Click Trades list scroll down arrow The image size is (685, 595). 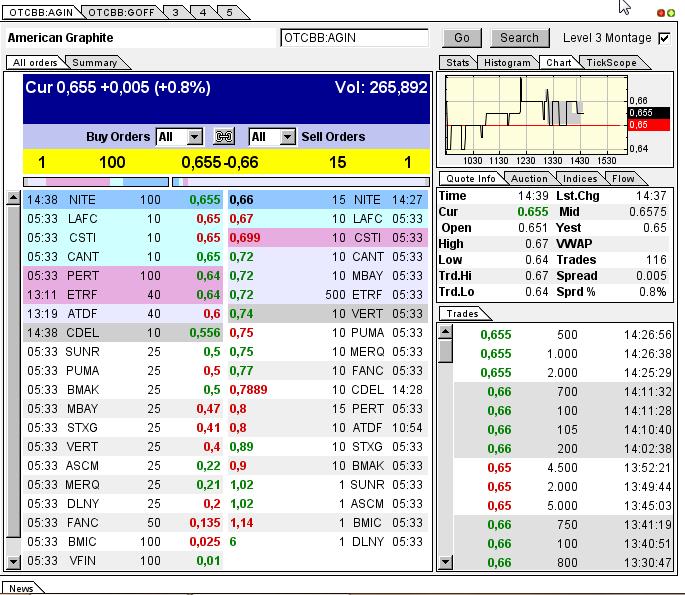click(x=446, y=562)
